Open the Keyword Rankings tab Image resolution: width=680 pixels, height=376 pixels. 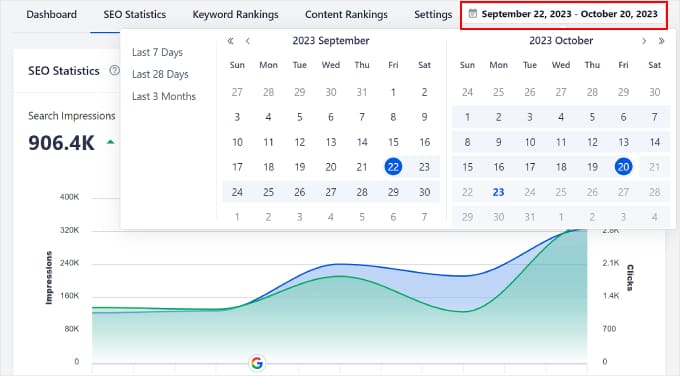click(235, 14)
